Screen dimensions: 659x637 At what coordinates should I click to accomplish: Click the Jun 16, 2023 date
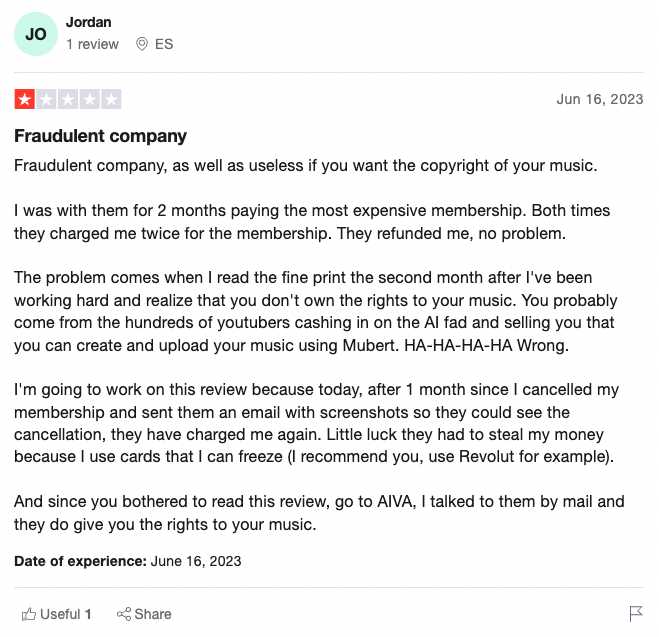[600, 99]
